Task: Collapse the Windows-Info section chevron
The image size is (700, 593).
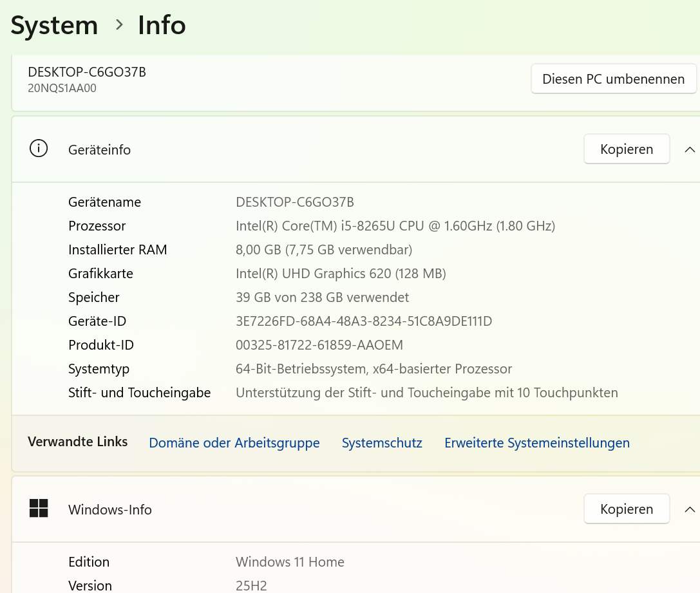Action: click(689, 509)
